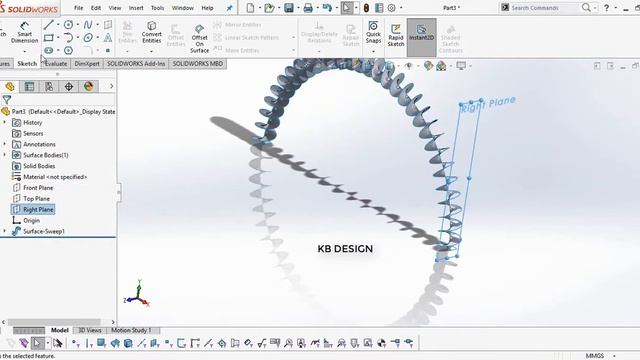
Task: Activate Rapid Sketch
Action: pyautogui.click(x=396, y=35)
